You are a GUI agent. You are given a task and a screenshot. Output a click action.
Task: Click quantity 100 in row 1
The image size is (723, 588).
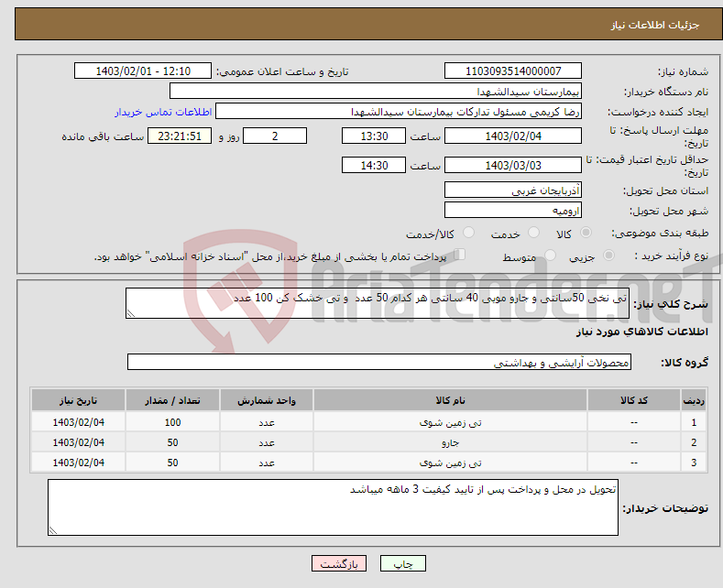click(172, 422)
